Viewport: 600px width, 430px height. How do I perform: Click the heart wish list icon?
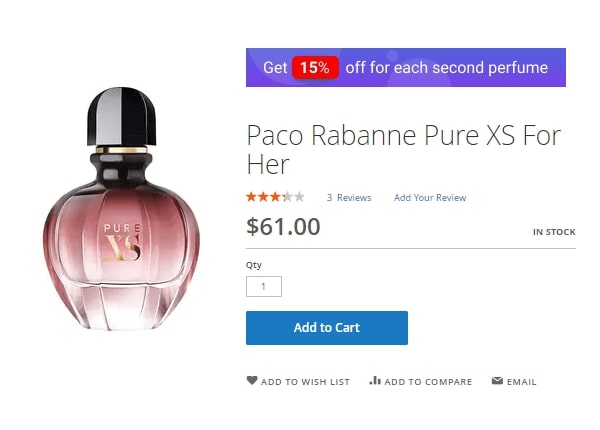click(x=252, y=381)
